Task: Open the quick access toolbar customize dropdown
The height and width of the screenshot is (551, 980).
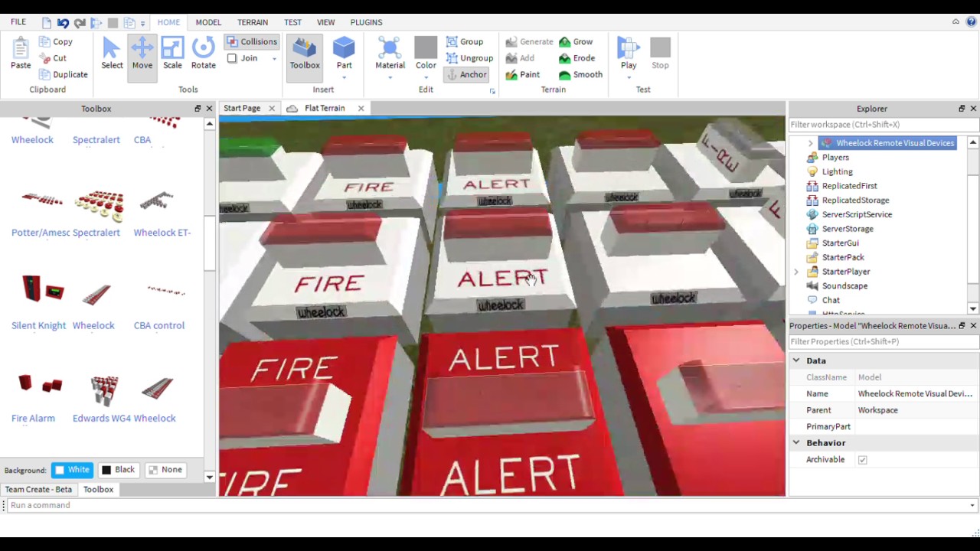Action: tap(142, 24)
